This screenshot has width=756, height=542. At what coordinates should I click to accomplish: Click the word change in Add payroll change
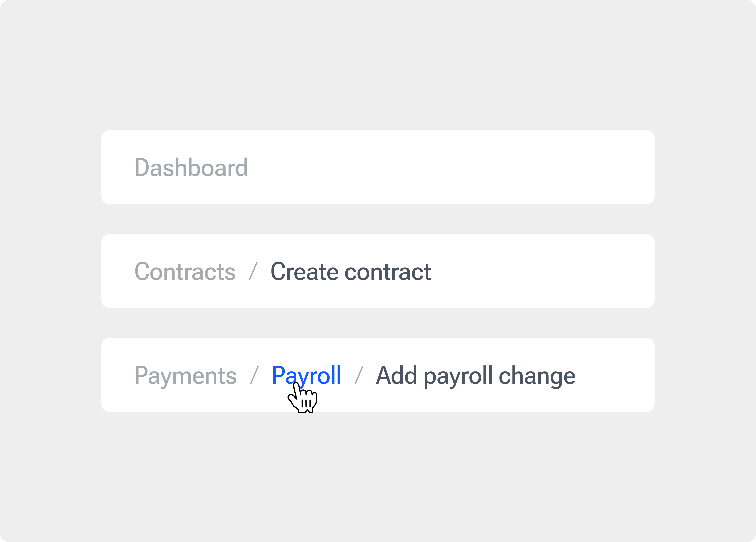pyautogui.click(x=537, y=376)
